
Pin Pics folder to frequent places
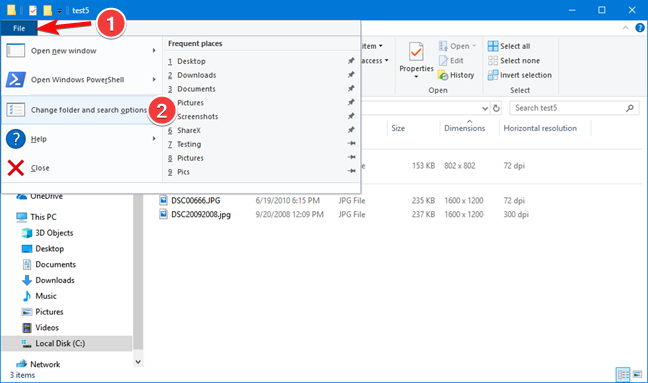click(x=351, y=171)
